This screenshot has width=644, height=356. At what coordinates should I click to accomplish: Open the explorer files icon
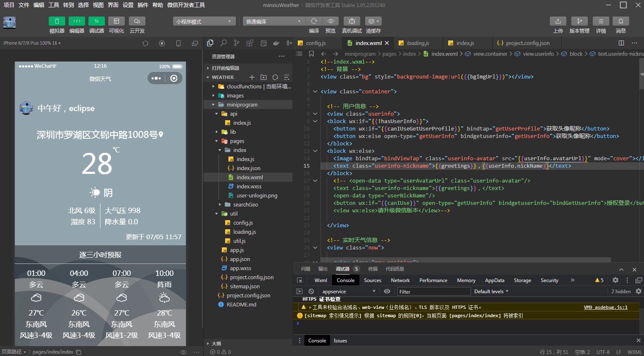pyautogui.click(x=210, y=43)
